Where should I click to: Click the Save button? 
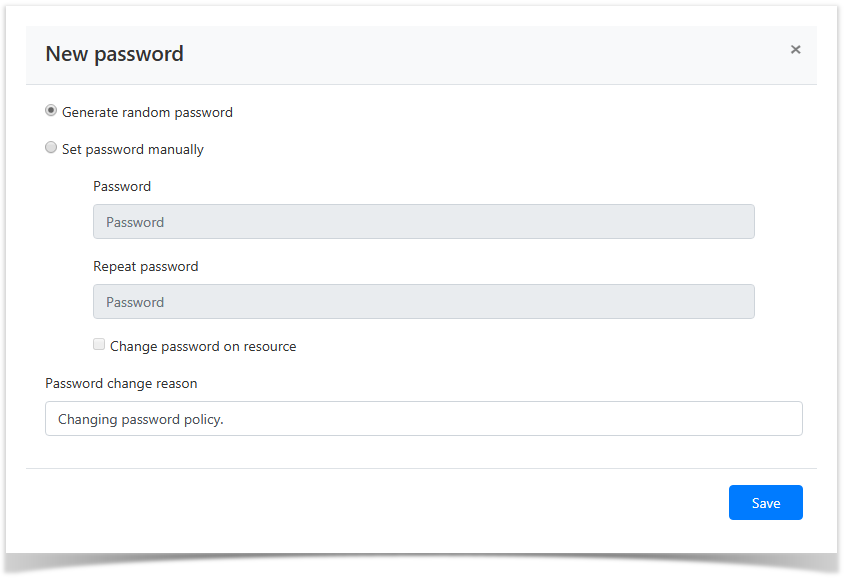coord(765,503)
